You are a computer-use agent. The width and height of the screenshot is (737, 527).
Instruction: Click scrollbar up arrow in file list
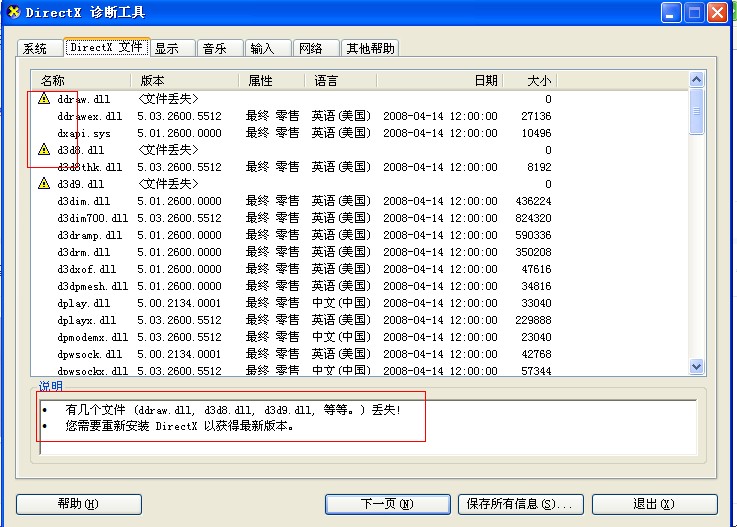click(697, 79)
